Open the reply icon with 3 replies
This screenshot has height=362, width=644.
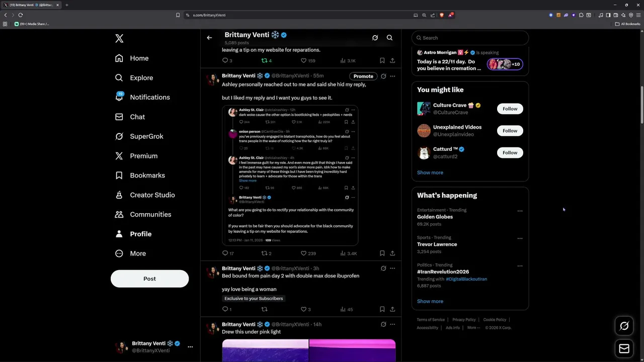click(227, 60)
